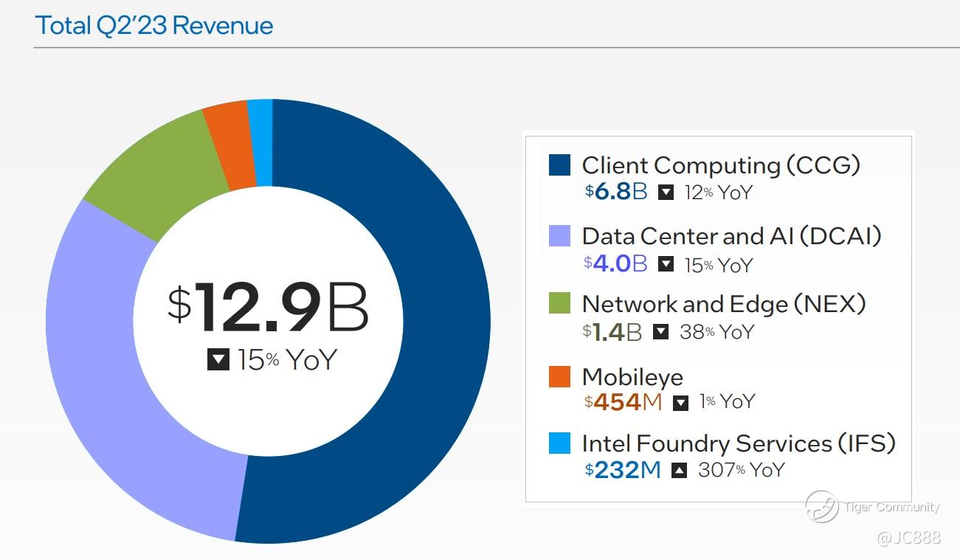Click the down arrow beside Mobileye 1% YoY
The width and height of the screenshot is (960, 560).
tap(680, 402)
